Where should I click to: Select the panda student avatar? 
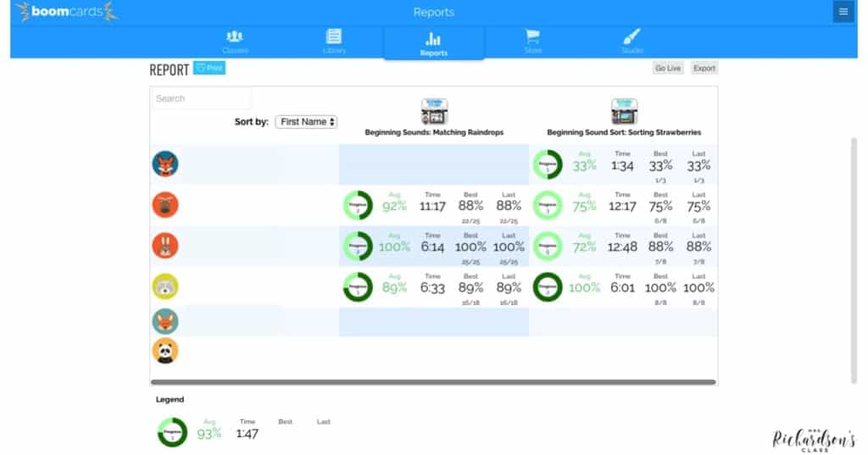coord(165,351)
